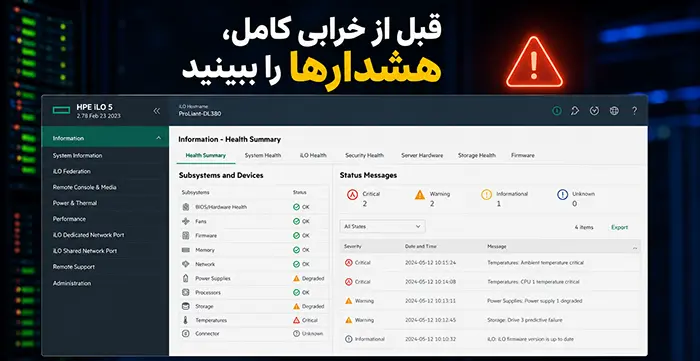Screen dimensions: 700x361
Task: Click the Memory subsystem icon
Action: coord(186,250)
